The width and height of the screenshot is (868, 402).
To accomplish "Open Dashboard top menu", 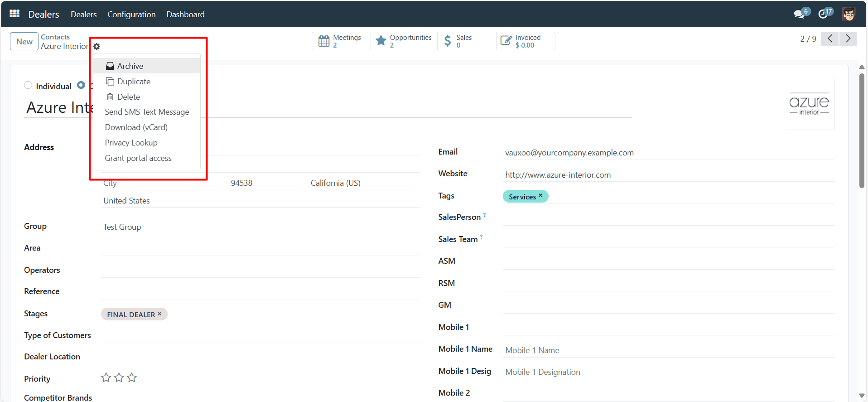I will [x=186, y=15].
